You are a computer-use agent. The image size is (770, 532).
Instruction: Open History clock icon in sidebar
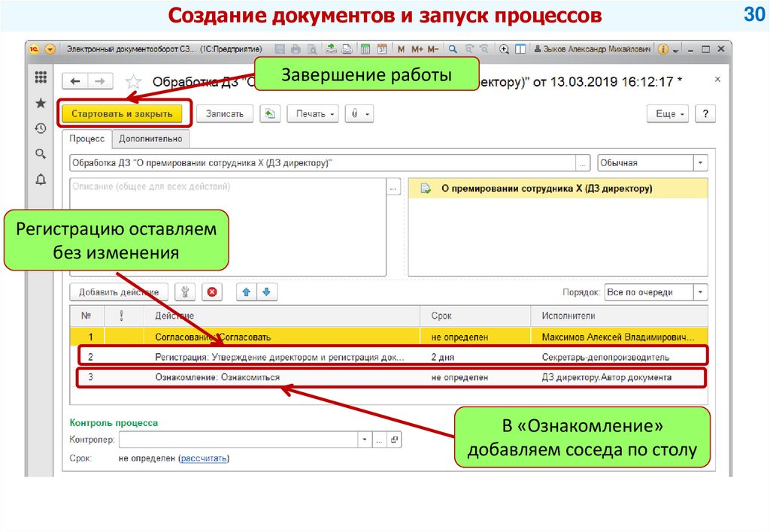point(41,128)
